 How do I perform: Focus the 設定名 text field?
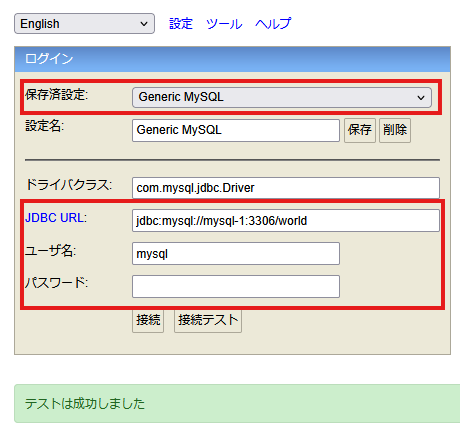coord(236,130)
